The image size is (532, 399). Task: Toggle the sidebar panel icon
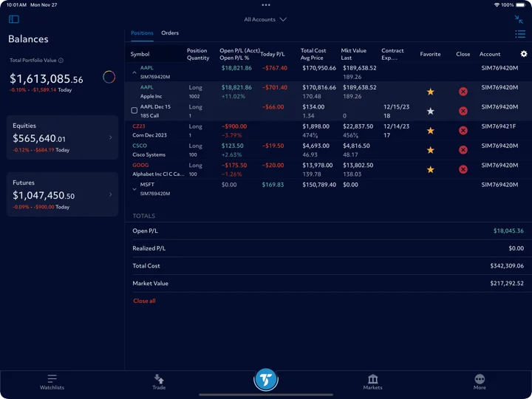pos(14,19)
